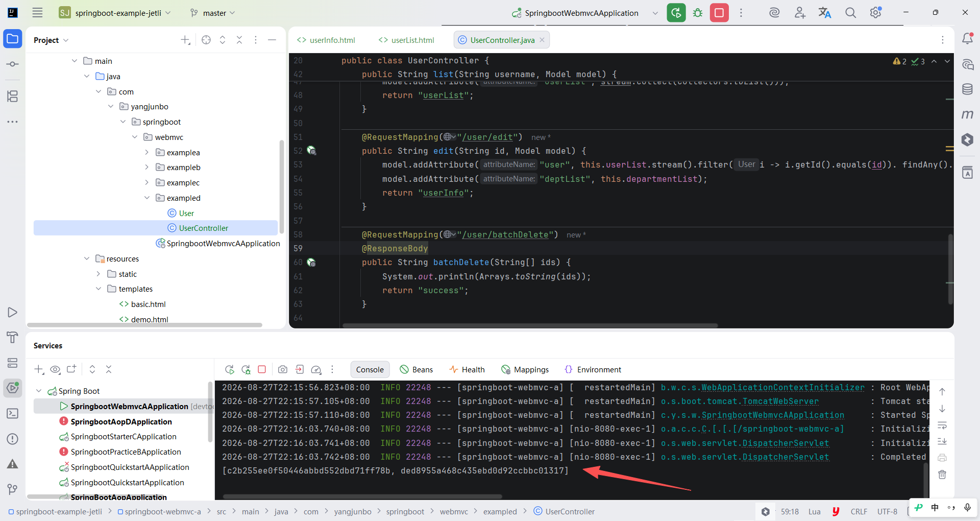Viewport: 980px width, 521px height.
Task: Start debugging with the bug icon
Action: pyautogui.click(x=698, y=13)
